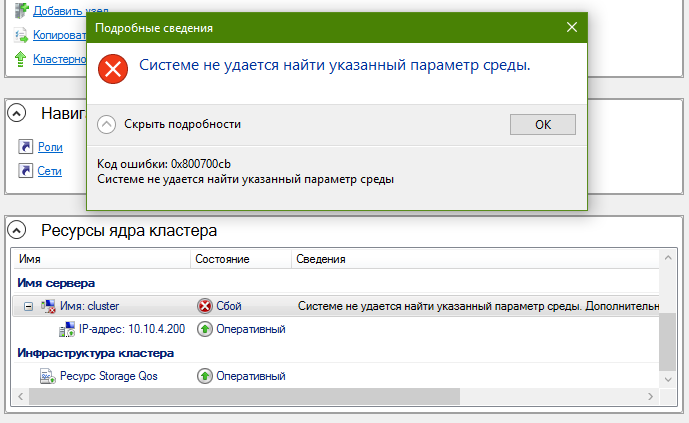Click Оперативный status of IP-адрес row
Image resolution: width=689 pixels, height=423 pixels.
pyautogui.click(x=251, y=329)
